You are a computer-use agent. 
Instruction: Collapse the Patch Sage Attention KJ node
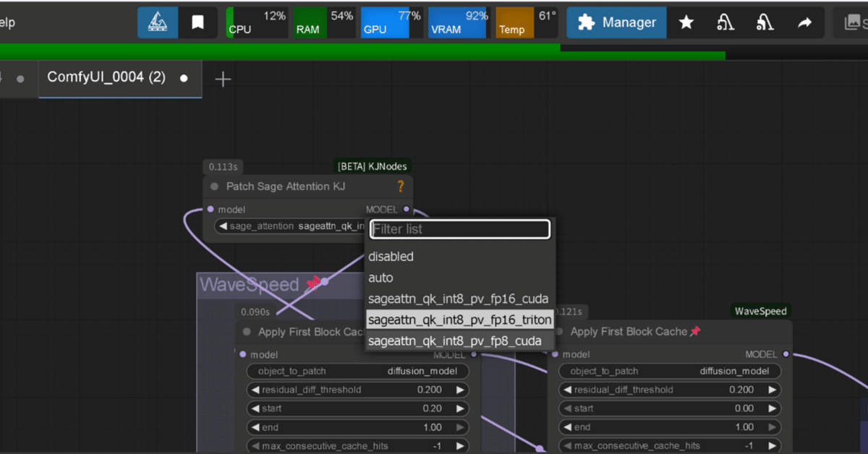(214, 187)
